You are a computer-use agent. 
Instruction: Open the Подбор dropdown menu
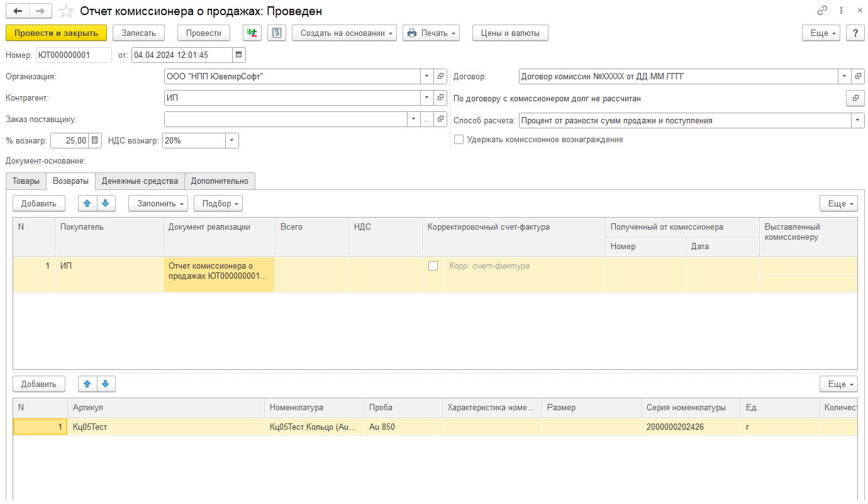(x=218, y=203)
